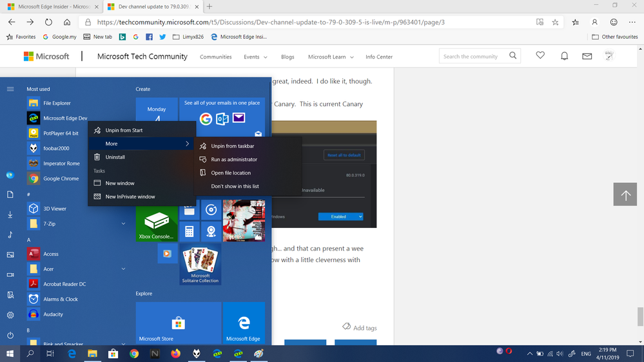
Task: Click the Start menu Power icon
Action: (x=10, y=335)
